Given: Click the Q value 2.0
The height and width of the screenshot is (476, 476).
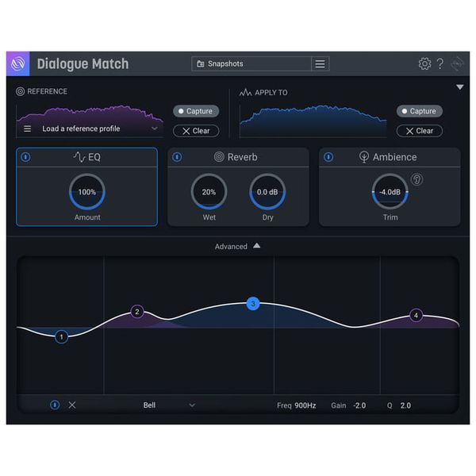Looking at the screenshot, I should tap(405, 405).
